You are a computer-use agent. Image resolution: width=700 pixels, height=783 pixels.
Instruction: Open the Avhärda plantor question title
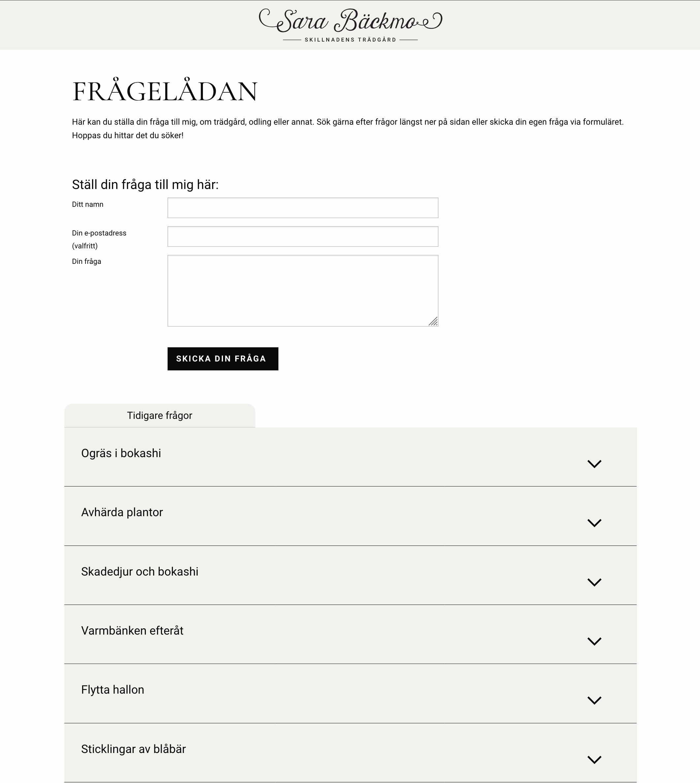pos(122,512)
